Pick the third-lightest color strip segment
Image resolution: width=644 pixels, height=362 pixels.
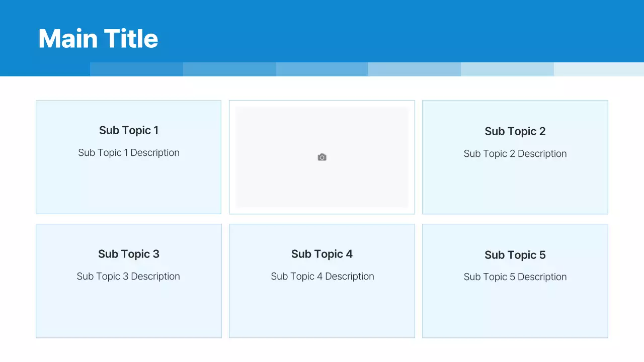tap(414, 69)
